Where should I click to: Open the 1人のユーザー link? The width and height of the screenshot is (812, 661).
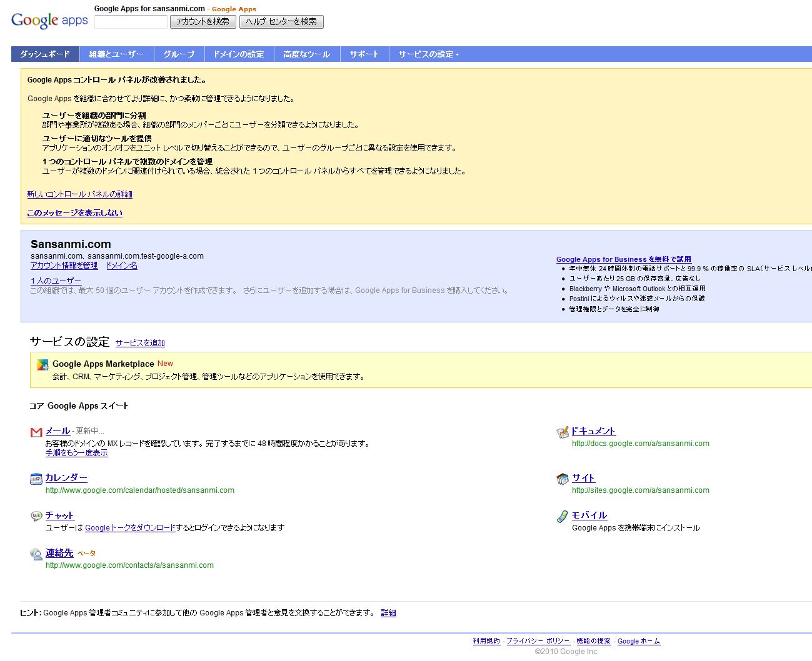[56, 281]
